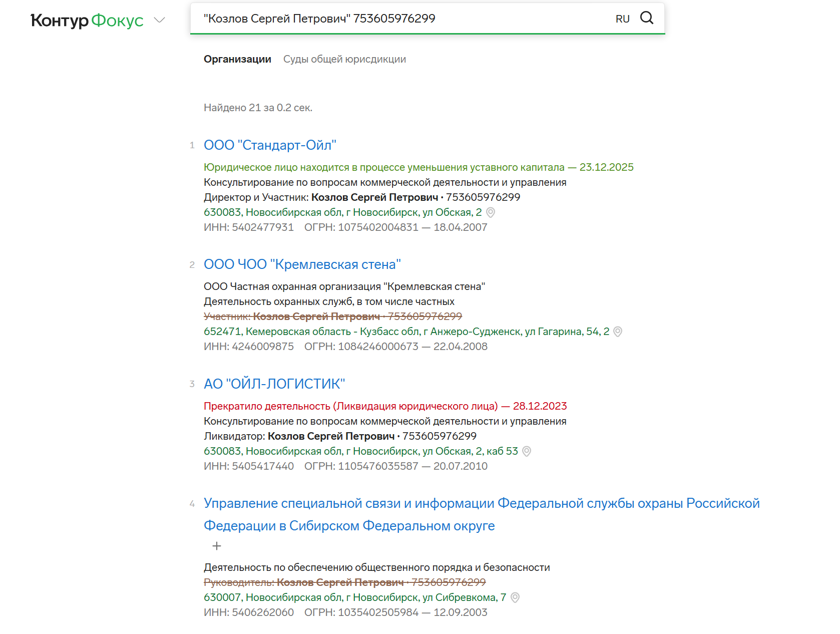Open map pin for Стандарт-Ойл address

coord(491,212)
